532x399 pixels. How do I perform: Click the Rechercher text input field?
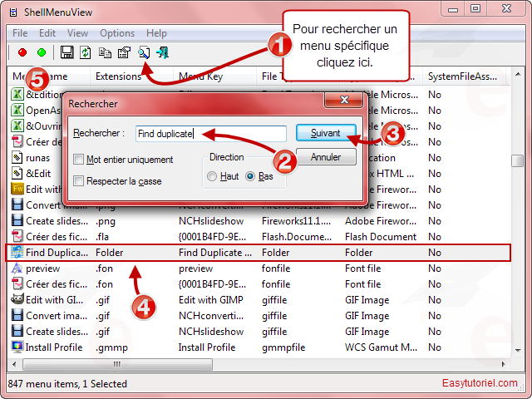click(211, 134)
